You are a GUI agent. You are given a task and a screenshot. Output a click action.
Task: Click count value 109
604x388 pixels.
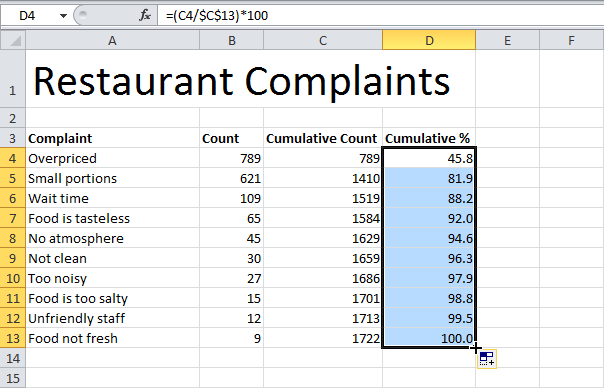[x=232, y=198]
